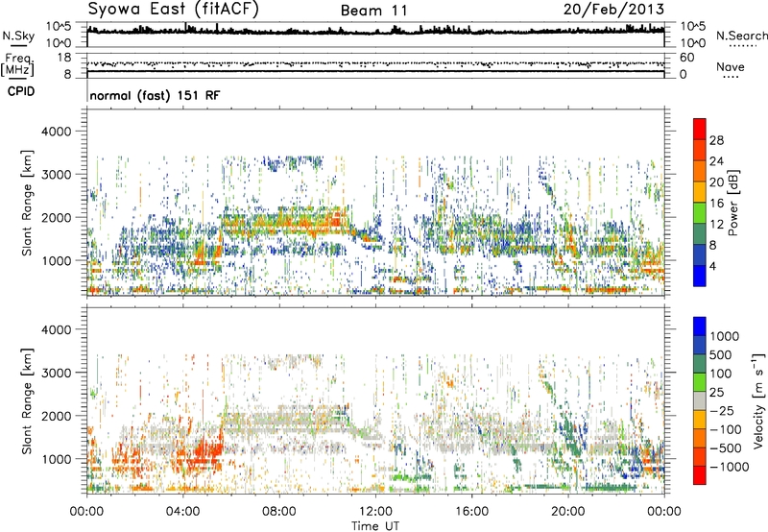This screenshot has height=532, width=768.
Task: Click the 'Freq. [MHz]' axis label
Action: point(17,64)
